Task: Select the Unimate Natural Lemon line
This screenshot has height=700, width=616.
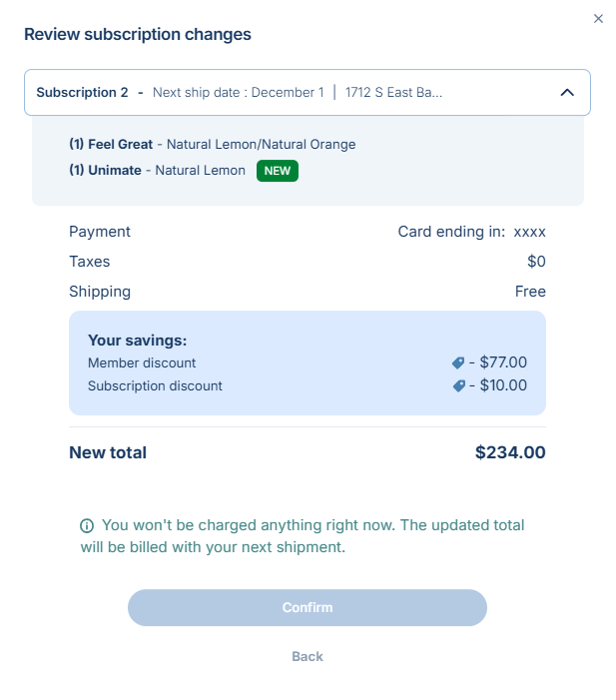Action: 157,171
